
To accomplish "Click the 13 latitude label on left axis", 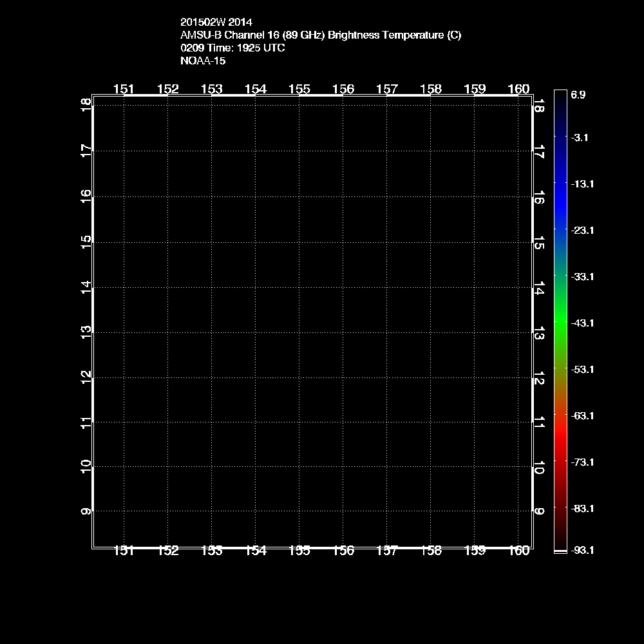I will 86,332.
